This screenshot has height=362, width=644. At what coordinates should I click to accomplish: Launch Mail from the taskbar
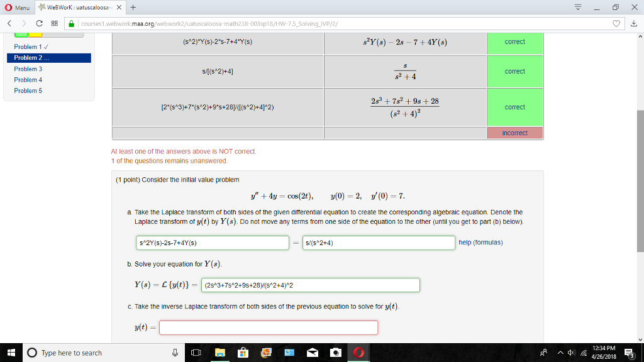[x=312, y=353]
